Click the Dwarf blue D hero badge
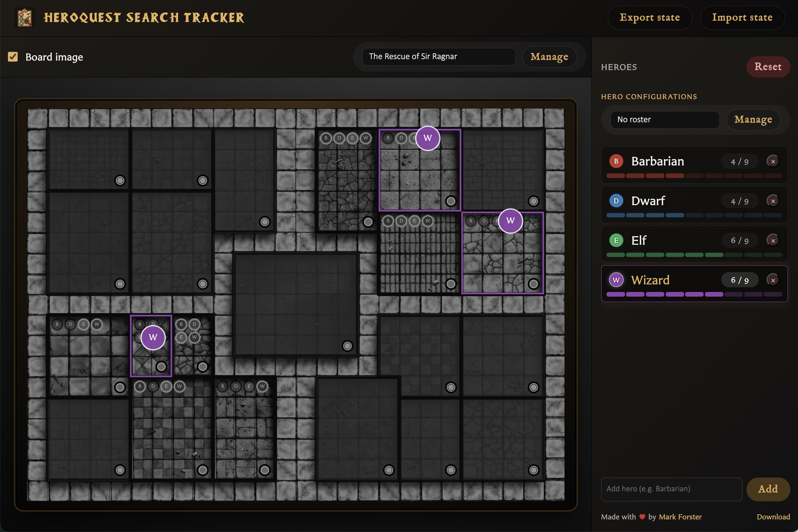Viewport: 798px width, 532px height. pos(616,201)
